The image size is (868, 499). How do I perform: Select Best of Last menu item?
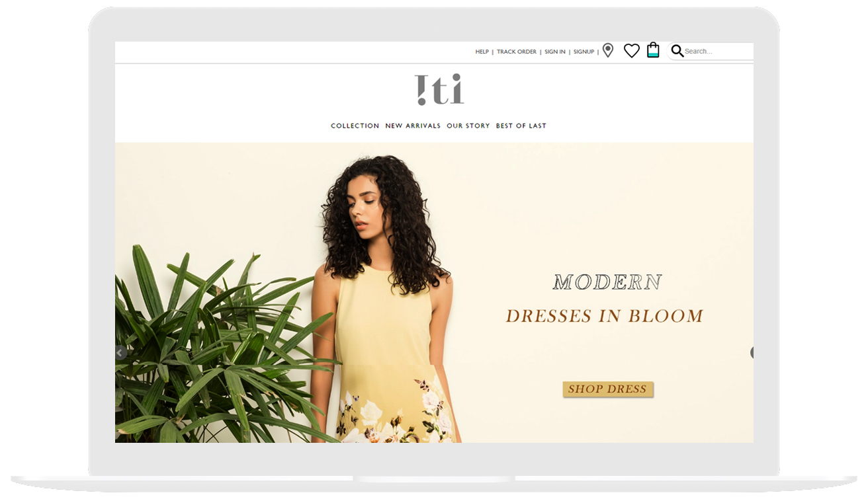[x=521, y=126]
